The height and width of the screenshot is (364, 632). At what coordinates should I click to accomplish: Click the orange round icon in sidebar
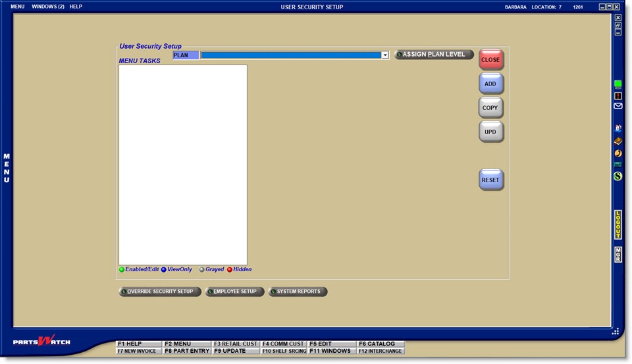point(618,153)
